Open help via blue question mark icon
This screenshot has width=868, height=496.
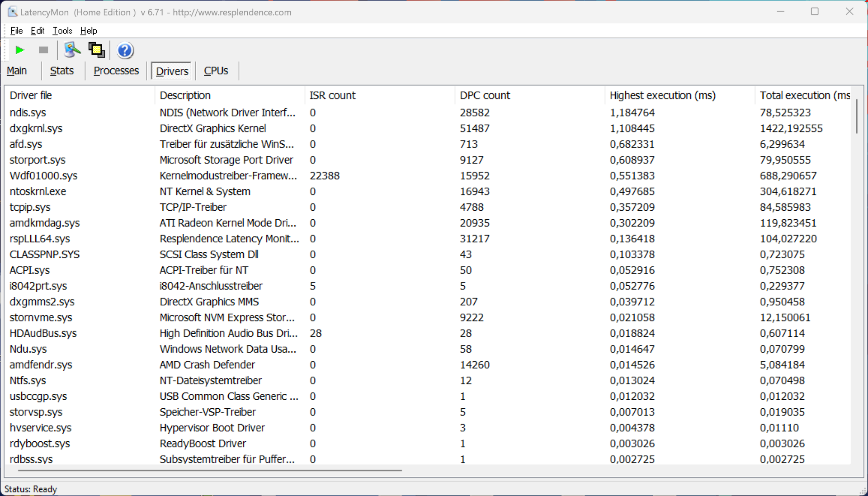(x=125, y=50)
